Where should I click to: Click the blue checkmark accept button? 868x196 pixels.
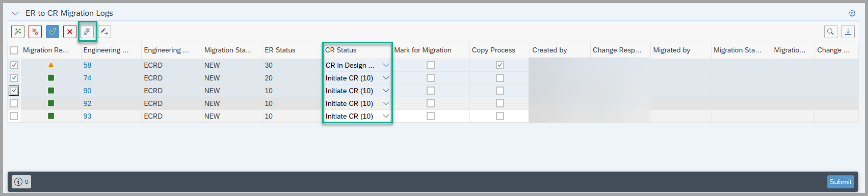[x=52, y=32]
